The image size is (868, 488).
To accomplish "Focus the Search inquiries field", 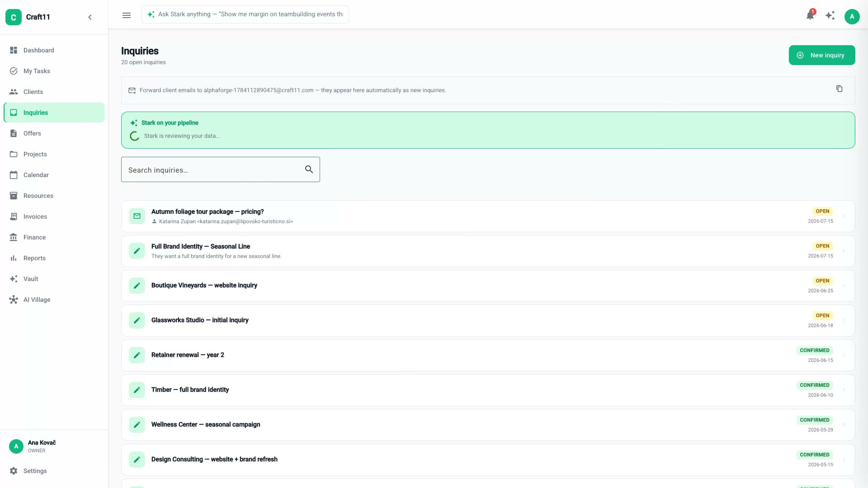I will [x=220, y=169].
